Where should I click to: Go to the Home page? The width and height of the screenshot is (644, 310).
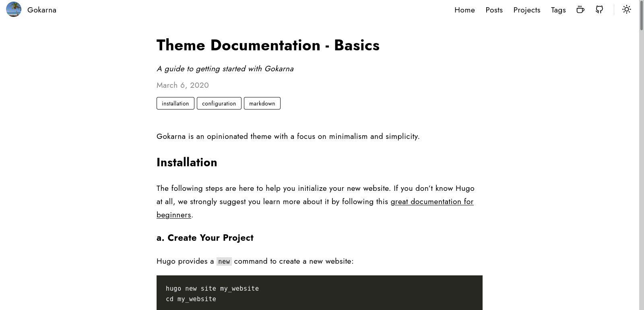(x=464, y=10)
